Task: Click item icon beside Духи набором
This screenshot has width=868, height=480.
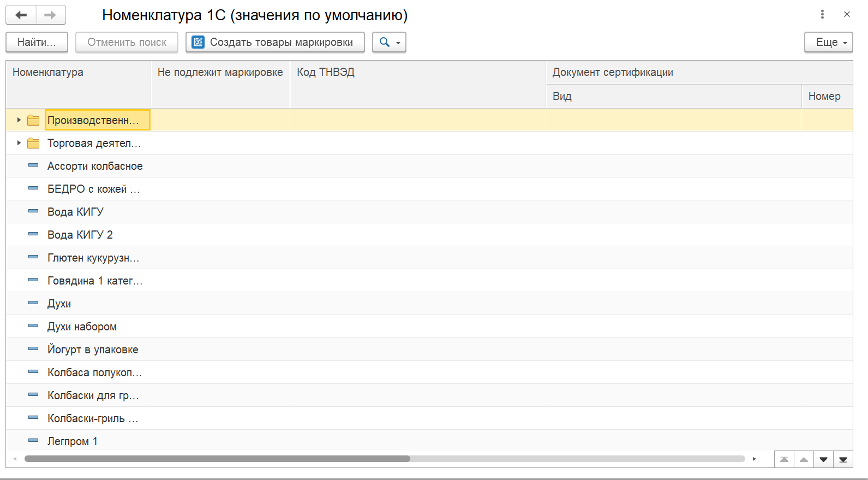Action: (33, 325)
